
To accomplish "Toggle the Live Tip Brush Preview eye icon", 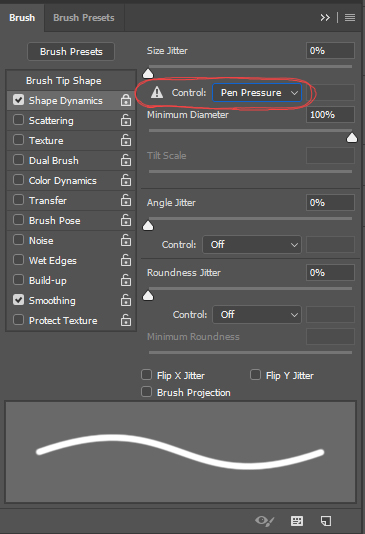I will (265, 521).
